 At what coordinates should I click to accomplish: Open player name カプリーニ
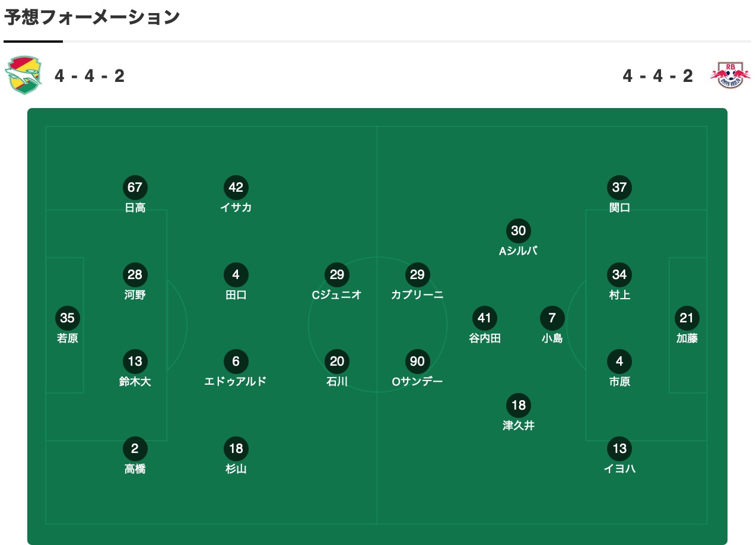pos(418,294)
